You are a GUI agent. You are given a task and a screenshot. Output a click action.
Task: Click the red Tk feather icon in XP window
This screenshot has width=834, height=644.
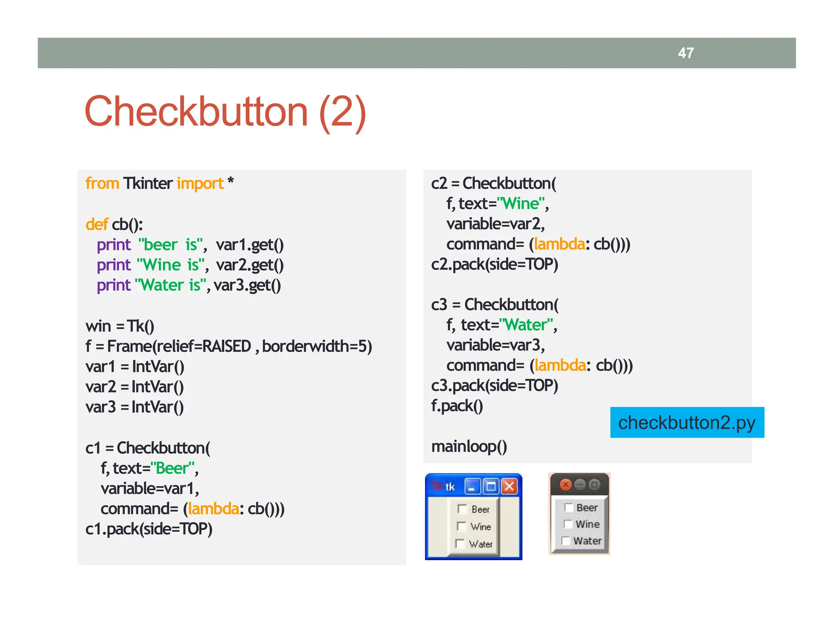tap(436, 486)
